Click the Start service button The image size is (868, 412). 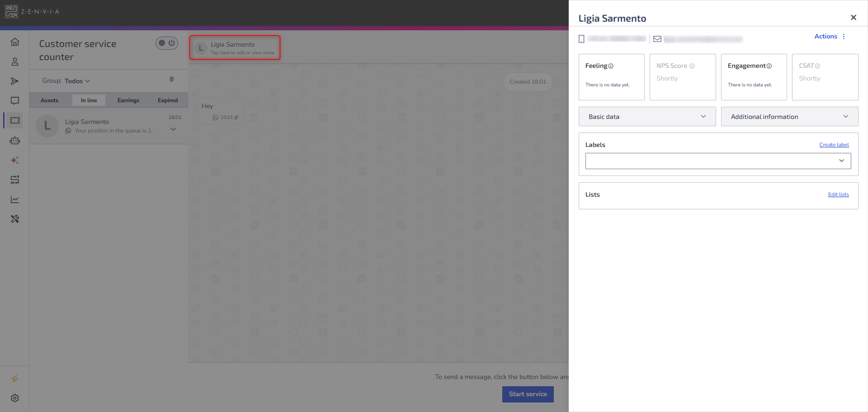point(528,394)
